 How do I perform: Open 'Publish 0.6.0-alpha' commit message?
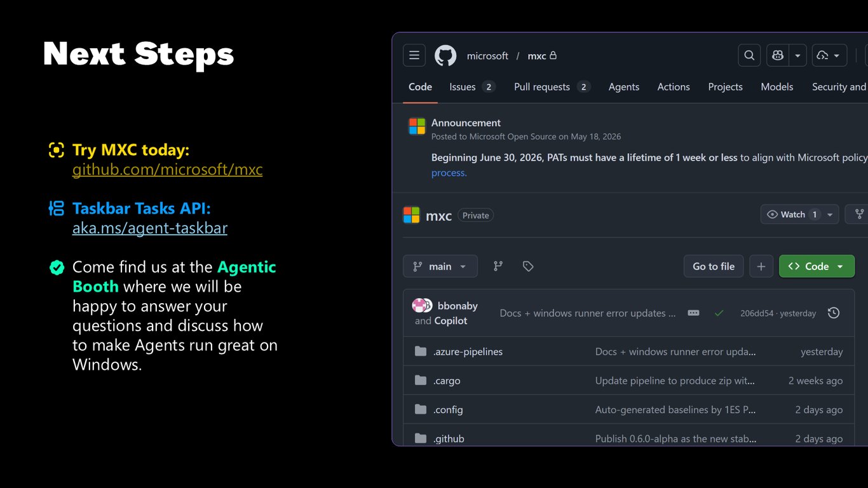pyautogui.click(x=675, y=439)
